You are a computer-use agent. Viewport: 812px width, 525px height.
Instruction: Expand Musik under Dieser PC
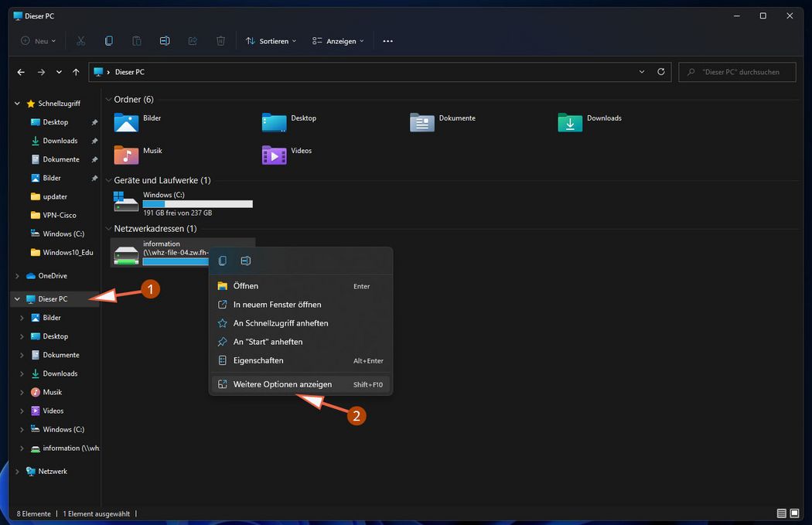pos(22,393)
